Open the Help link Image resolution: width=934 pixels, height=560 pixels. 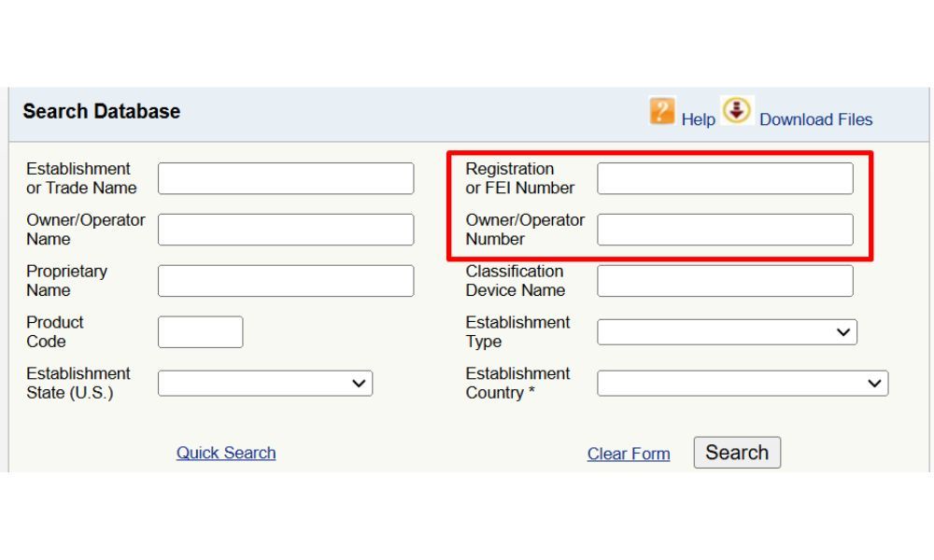coord(698,119)
